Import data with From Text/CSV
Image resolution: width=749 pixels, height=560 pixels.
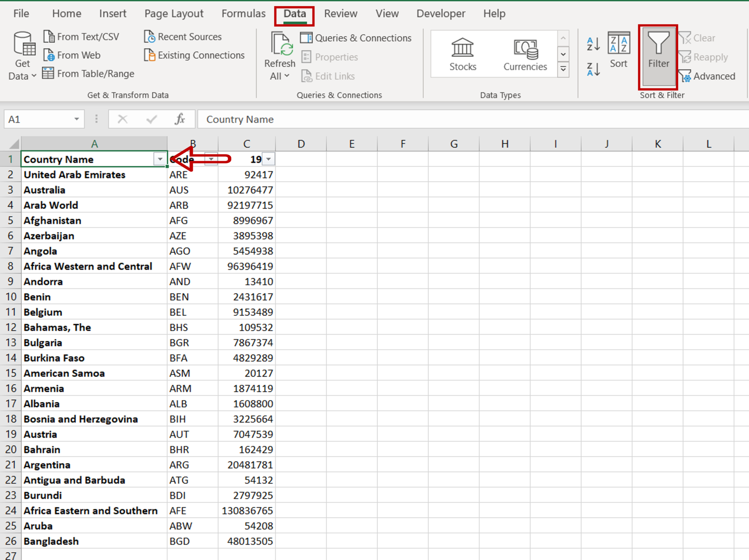tap(82, 36)
